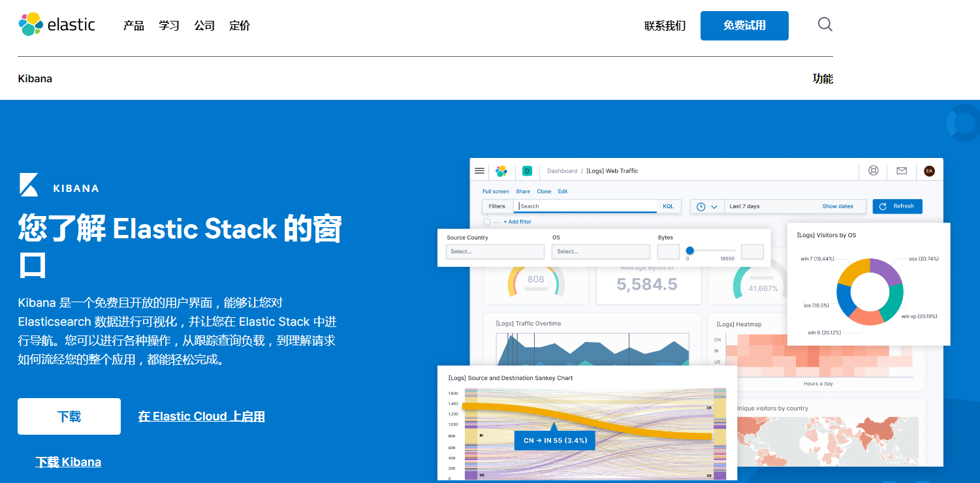Open the EA user avatar

click(x=929, y=171)
